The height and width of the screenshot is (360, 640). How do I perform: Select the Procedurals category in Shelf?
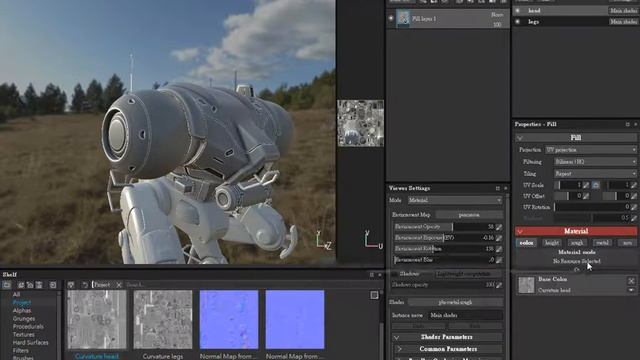(28, 327)
